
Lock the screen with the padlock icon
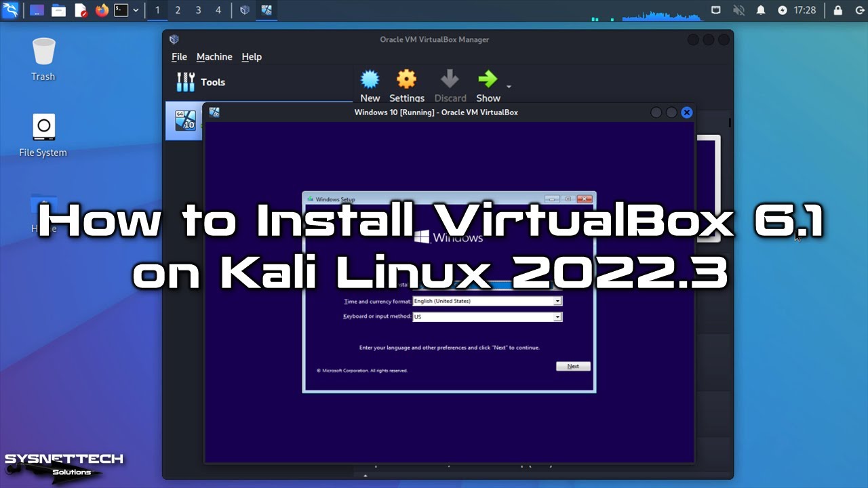tap(838, 10)
